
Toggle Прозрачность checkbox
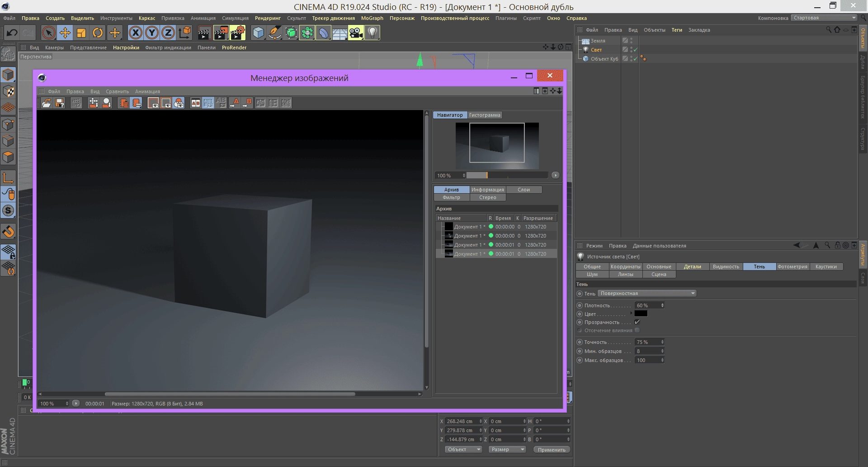click(637, 322)
